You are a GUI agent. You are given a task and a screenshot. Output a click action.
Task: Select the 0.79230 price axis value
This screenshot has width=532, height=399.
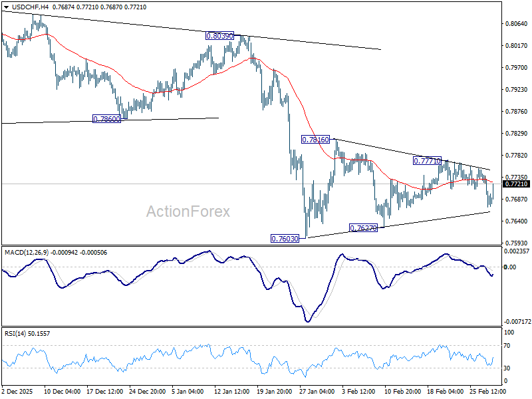[x=517, y=90]
